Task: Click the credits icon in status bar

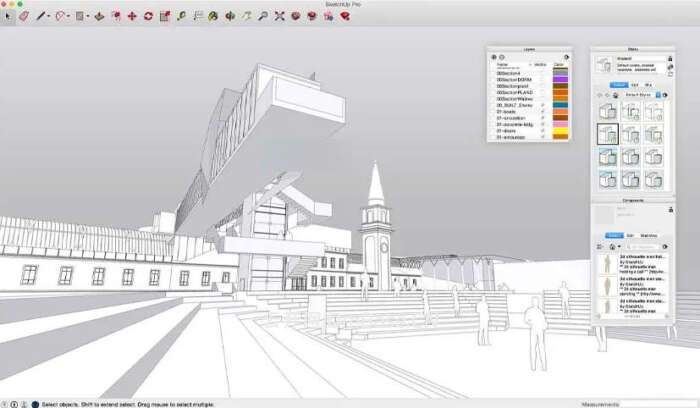Action: click(x=14, y=404)
